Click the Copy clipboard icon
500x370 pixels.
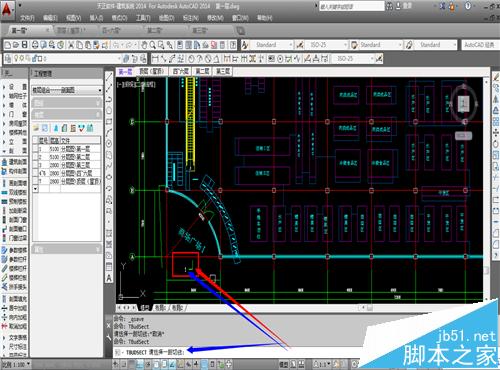click(x=79, y=45)
